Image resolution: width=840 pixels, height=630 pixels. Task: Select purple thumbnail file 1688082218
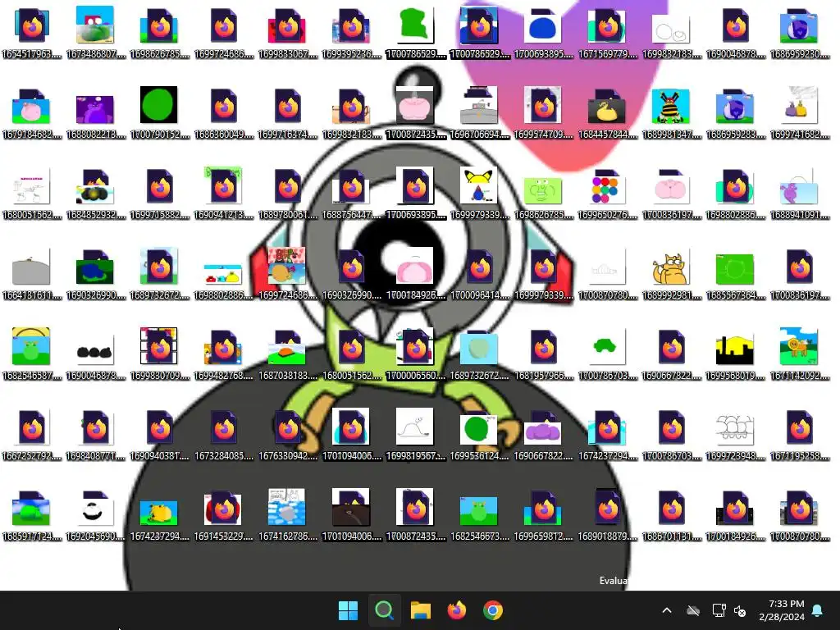click(95, 113)
